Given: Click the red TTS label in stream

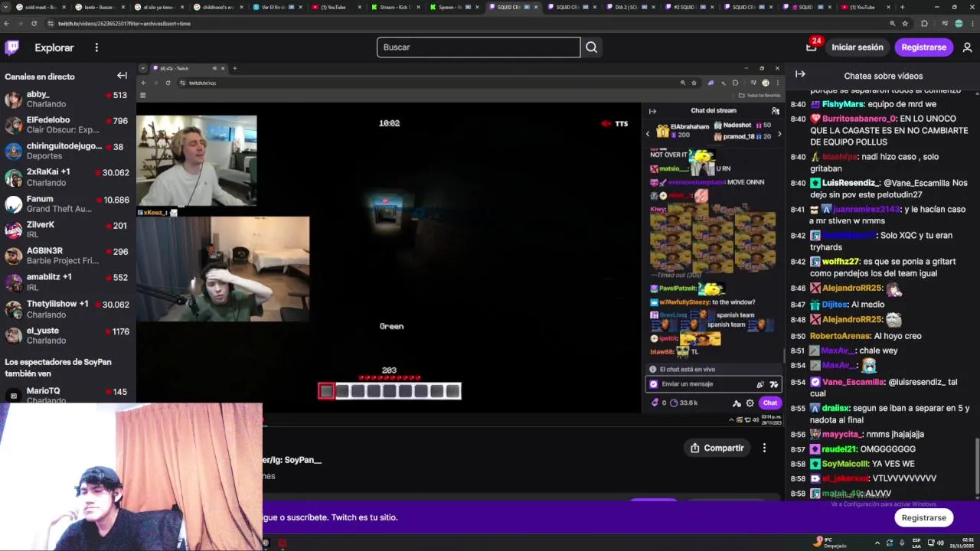Looking at the screenshot, I should point(621,124).
